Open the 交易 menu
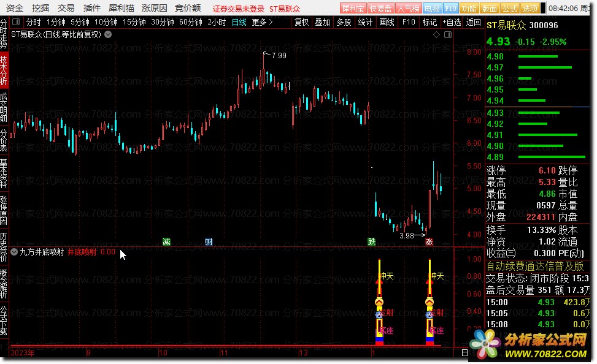This screenshot has width=597, height=364. pyautogui.click(x=66, y=8)
